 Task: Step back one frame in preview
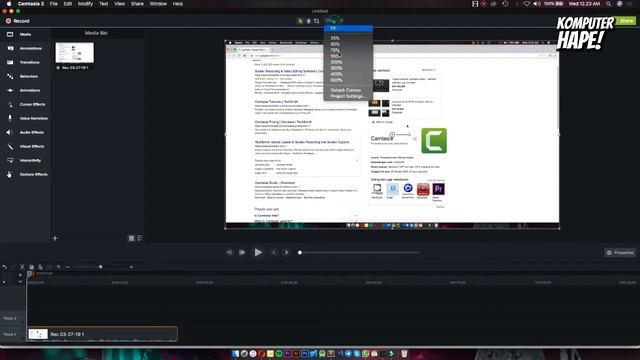point(229,252)
